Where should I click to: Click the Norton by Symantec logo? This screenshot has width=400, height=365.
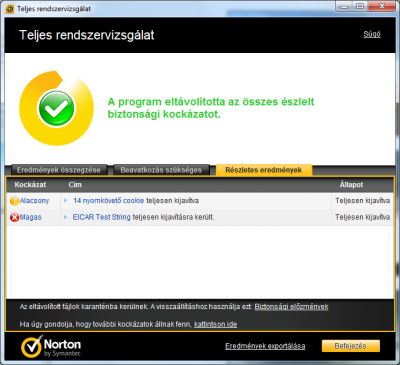point(51,346)
